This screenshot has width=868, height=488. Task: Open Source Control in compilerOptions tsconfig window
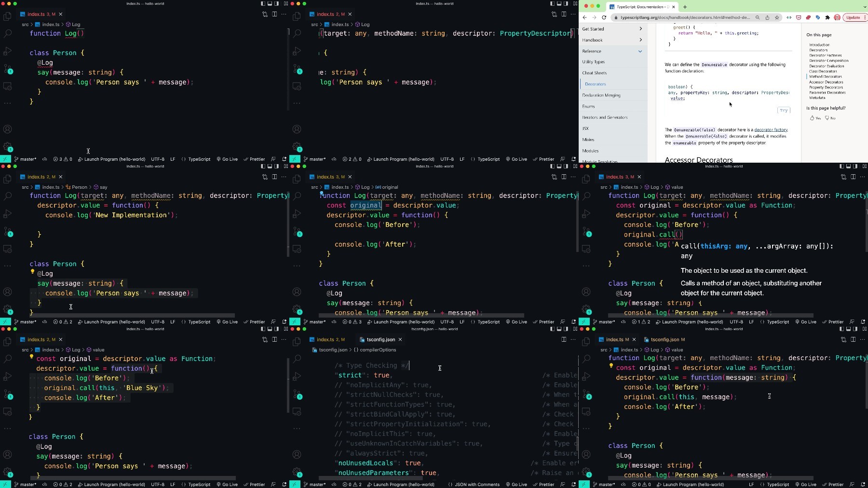[x=297, y=394]
